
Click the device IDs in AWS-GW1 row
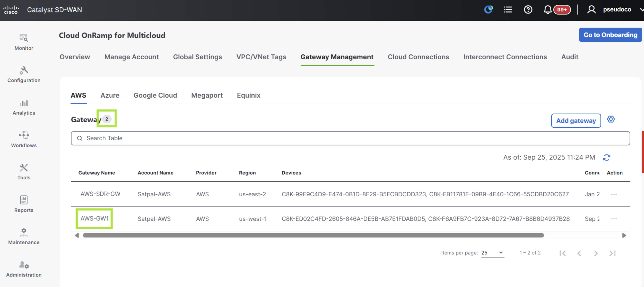click(426, 219)
